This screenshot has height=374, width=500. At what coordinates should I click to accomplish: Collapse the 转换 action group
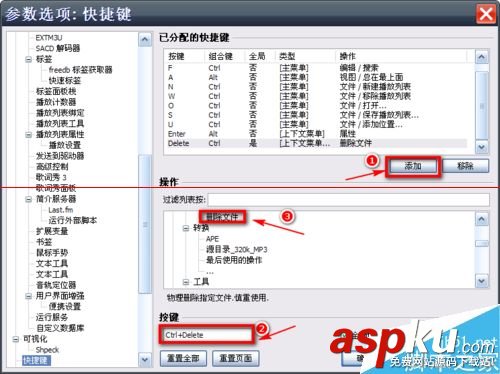tap(186, 228)
